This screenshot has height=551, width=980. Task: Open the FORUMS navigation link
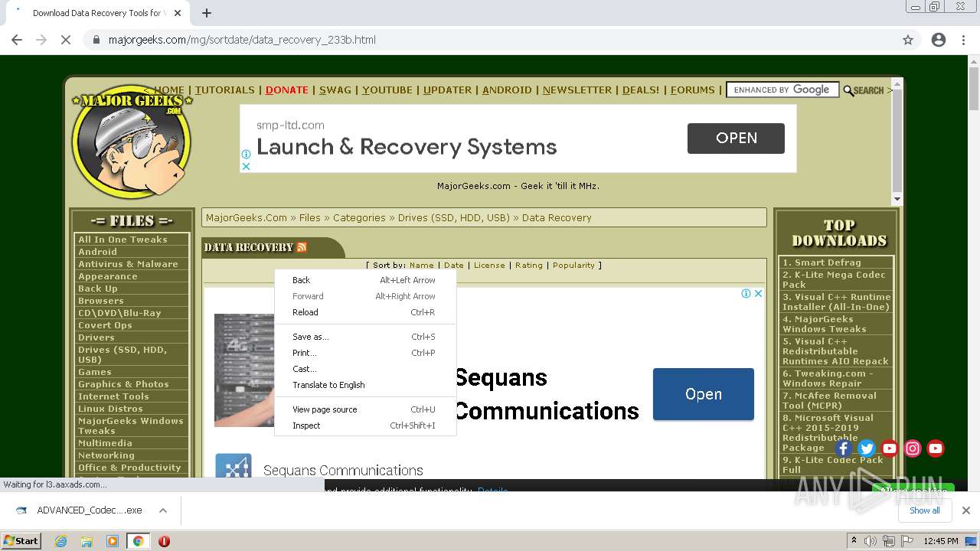692,90
